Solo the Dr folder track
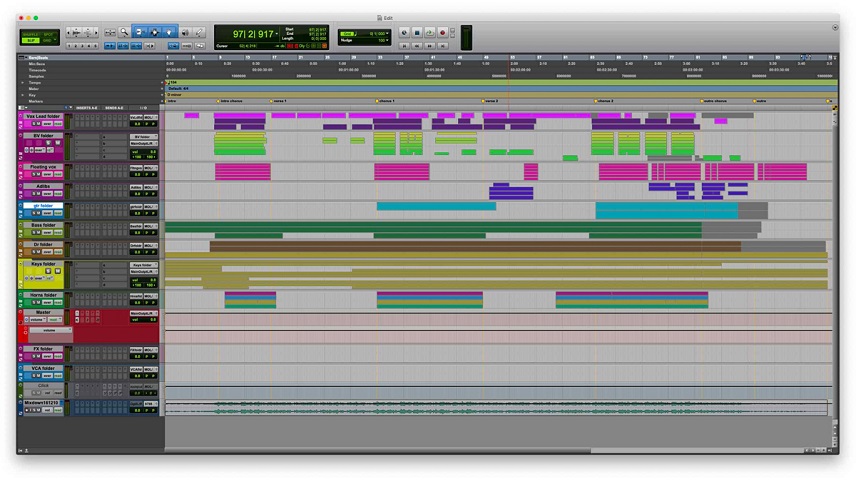This screenshot has height=482, width=856. click(34, 252)
